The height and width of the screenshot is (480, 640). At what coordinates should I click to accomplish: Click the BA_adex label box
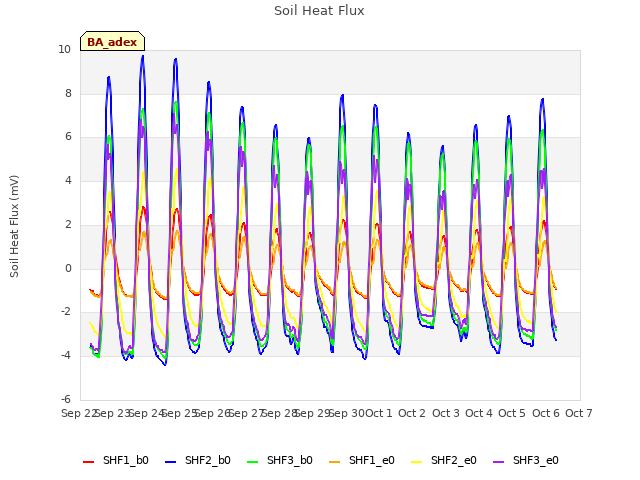112,41
